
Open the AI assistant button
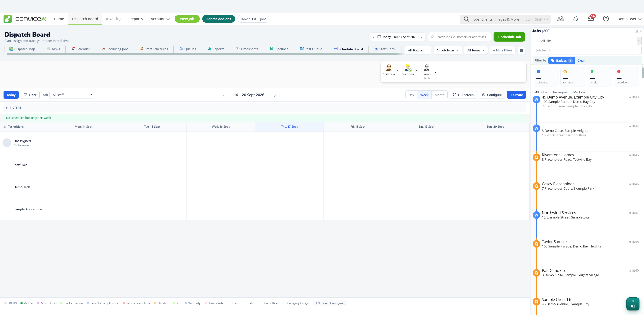(x=633, y=304)
